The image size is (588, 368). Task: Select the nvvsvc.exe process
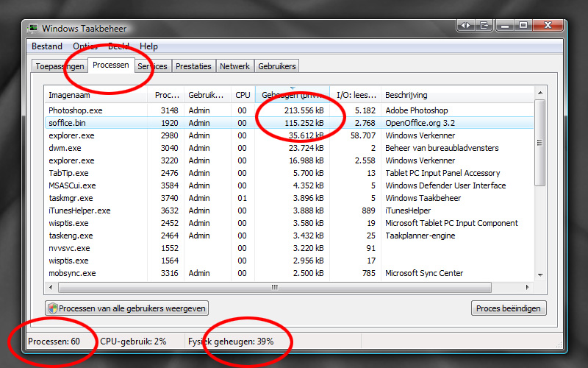(x=289, y=248)
